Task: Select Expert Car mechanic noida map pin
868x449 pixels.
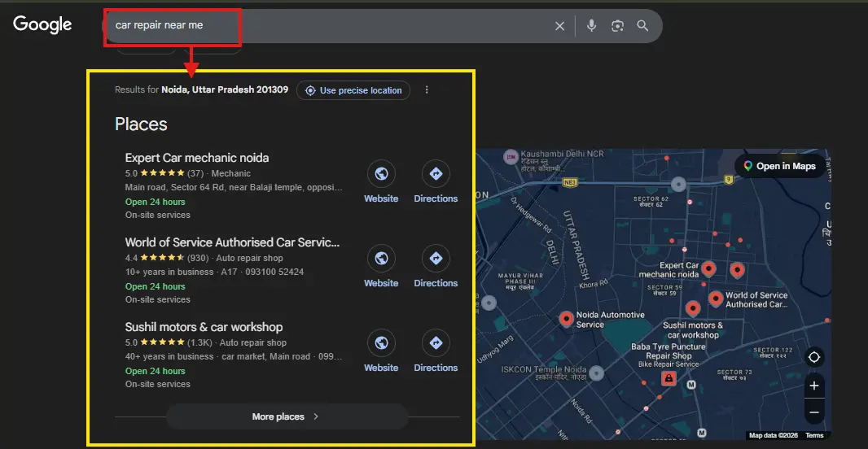Action: (x=708, y=269)
